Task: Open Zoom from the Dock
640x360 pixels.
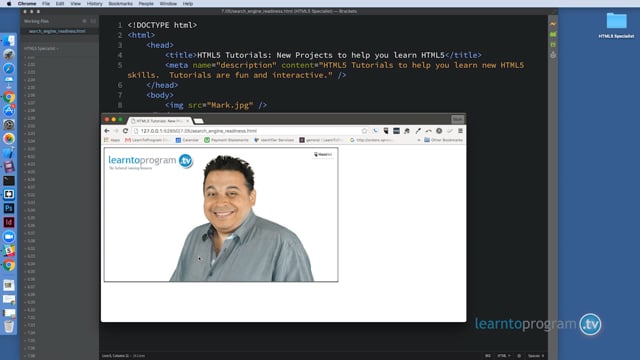Action: click(x=9, y=237)
